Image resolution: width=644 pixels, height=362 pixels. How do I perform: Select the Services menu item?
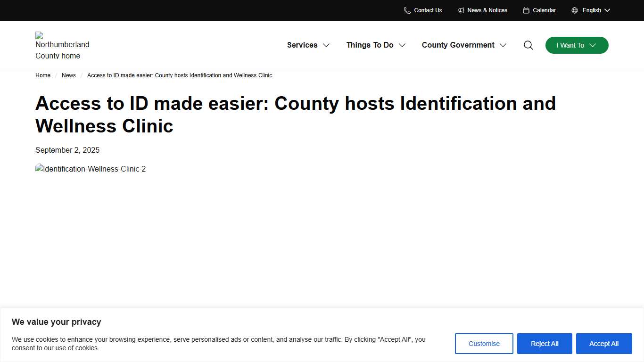[302, 45]
